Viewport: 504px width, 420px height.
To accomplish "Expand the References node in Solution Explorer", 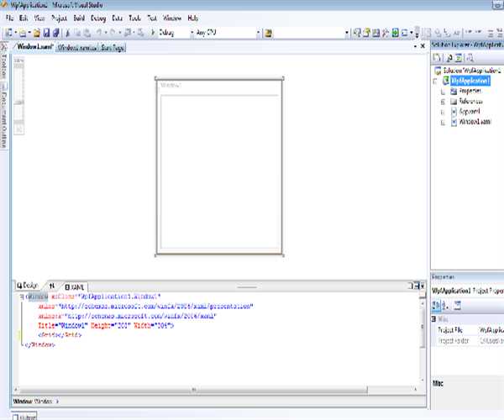I will point(443,100).
